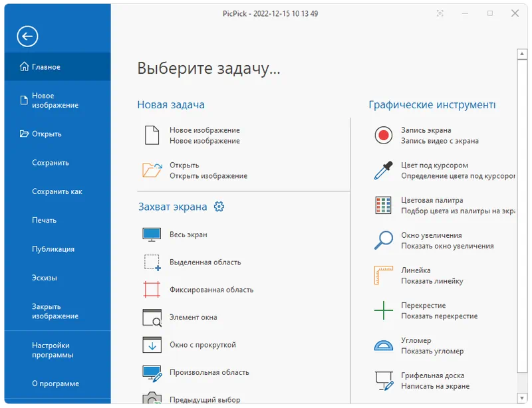Choose Сохранить in the sidebar
Image resolution: width=532 pixels, height=408 pixels.
[57, 163]
